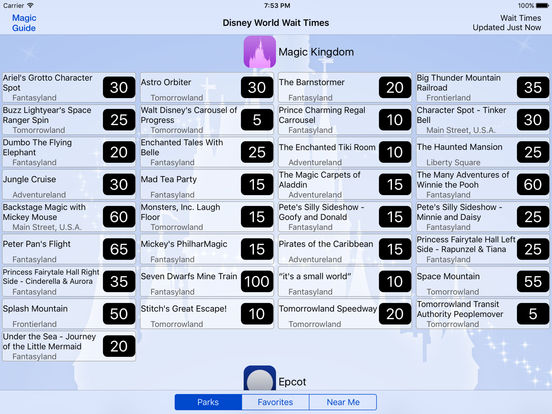This screenshot has width=552, height=414.
Task: Switch to the Parks tab
Action: pyautogui.click(x=208, y=402)
